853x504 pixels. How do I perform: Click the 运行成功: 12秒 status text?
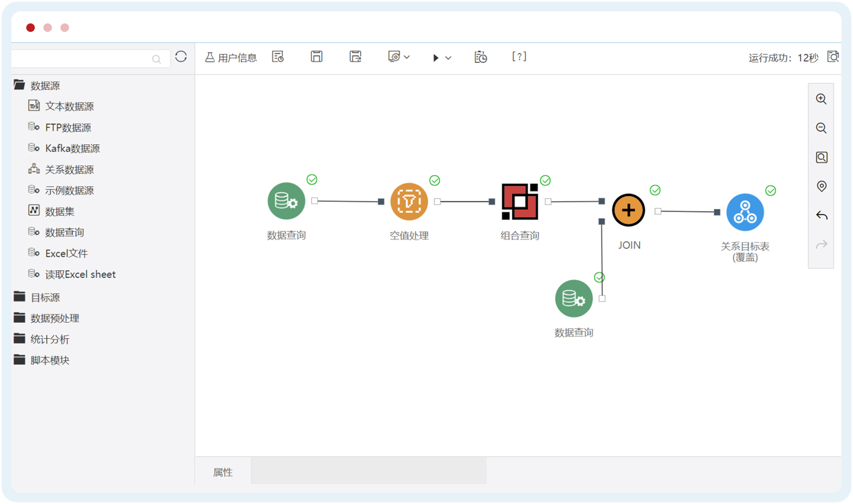pyautogui.click(x=783, y=58)
